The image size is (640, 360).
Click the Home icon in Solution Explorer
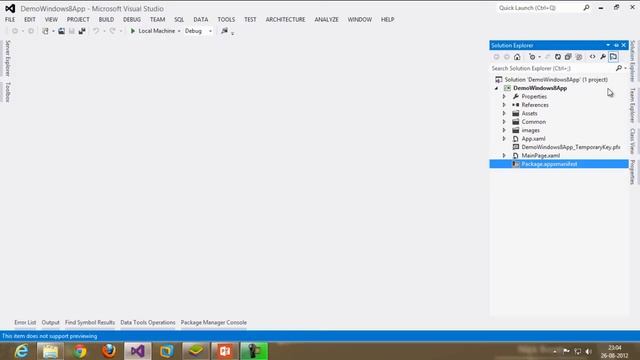coord(517,57)
